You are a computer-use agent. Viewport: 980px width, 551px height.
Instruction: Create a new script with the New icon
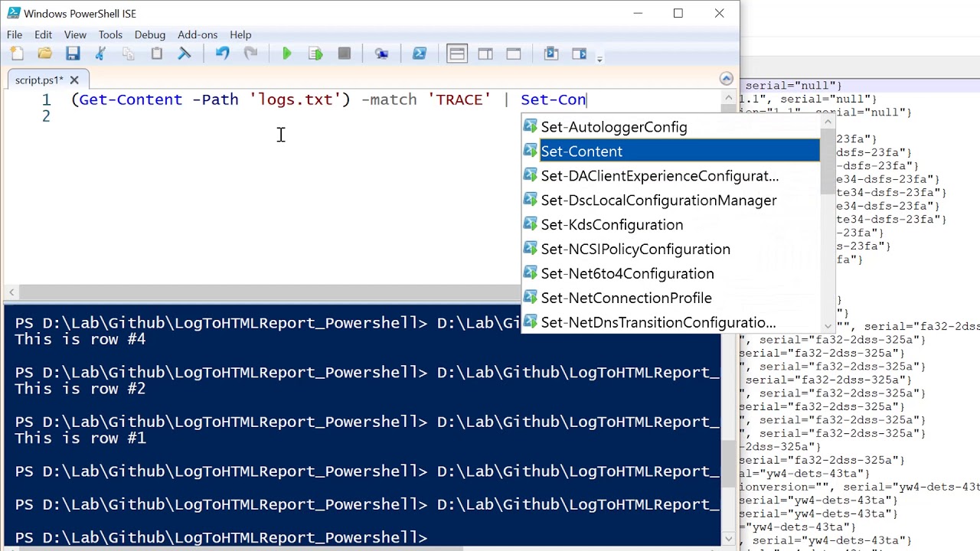point(17,54)
